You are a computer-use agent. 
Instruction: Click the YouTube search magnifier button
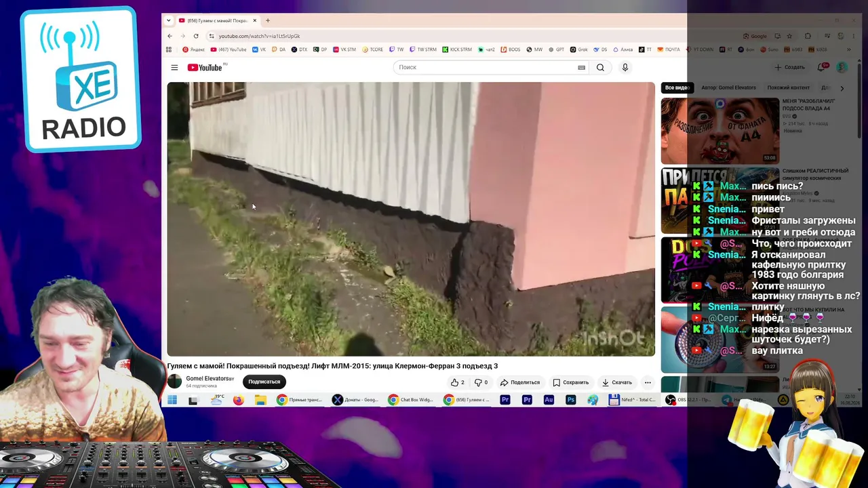(x=600, y=67)
